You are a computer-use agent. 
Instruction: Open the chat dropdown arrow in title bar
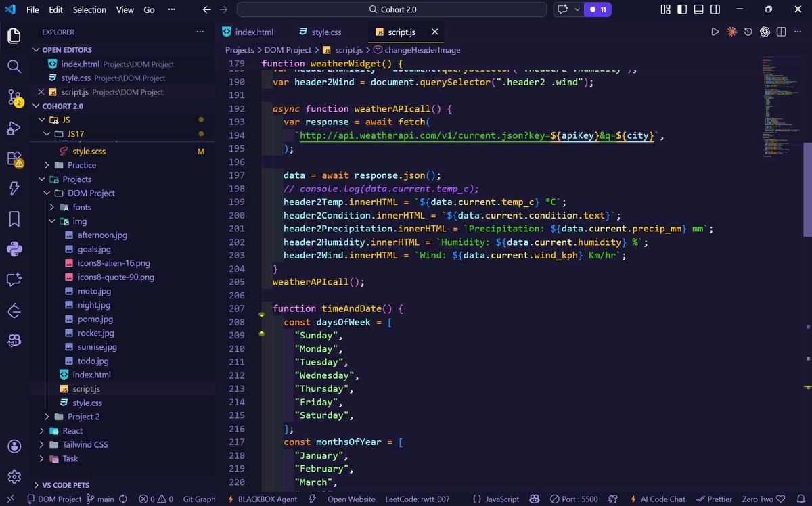point(577,9)
